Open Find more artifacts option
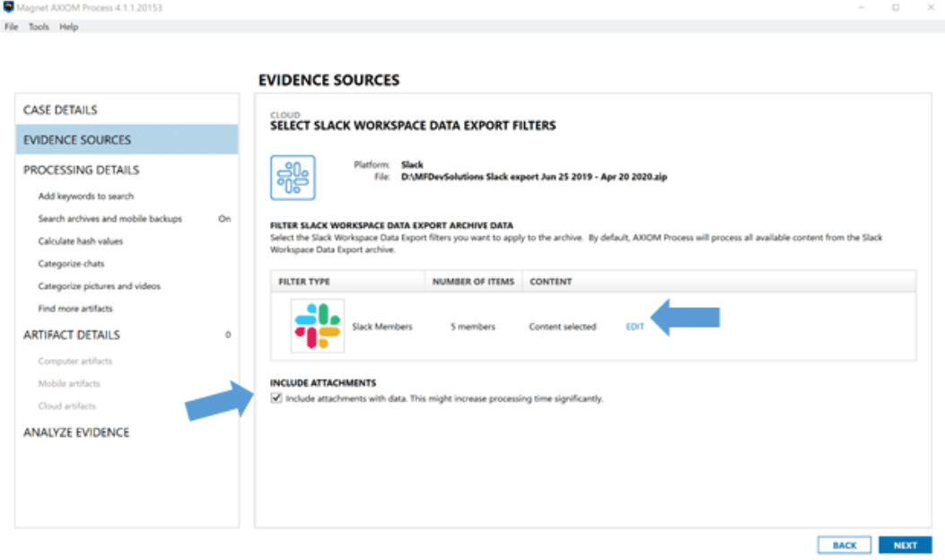 tap(75, 308)
